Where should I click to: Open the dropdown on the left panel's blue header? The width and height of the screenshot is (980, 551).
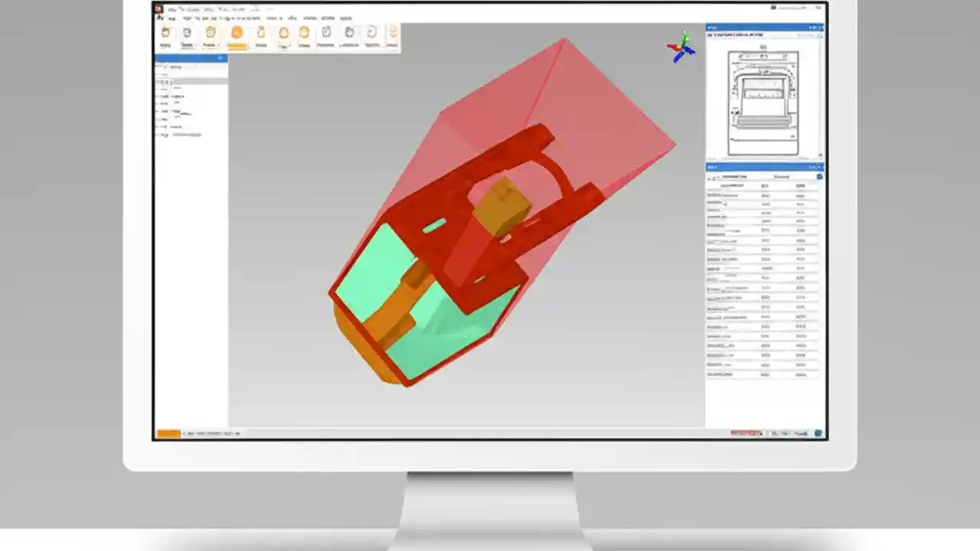pyautogui.click(x=220, y=57)
